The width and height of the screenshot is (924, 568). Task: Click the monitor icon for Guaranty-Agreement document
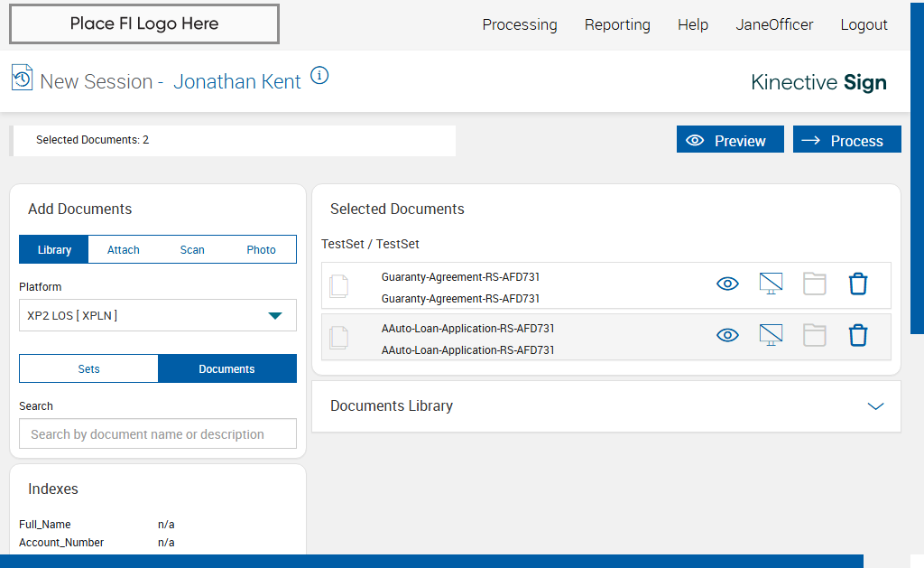tap(771, 284)
